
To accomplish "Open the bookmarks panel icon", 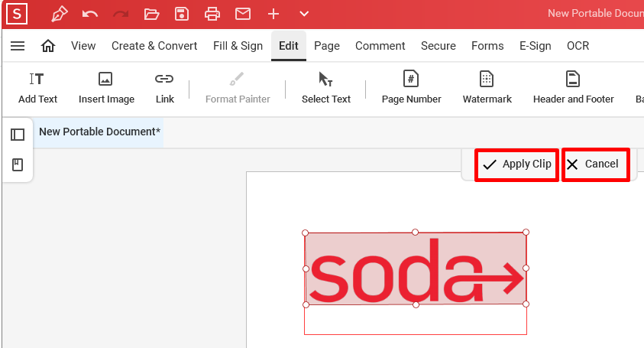I will coord(18,165).
